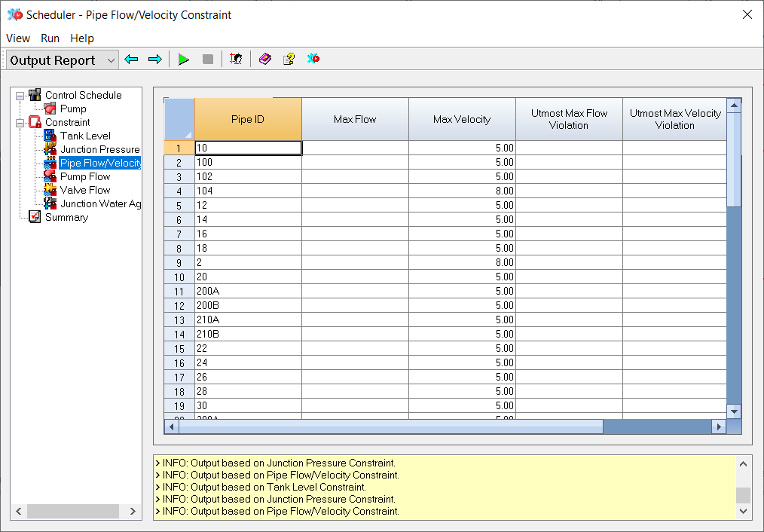
Task: Select Pipe ID cell "210B"
Action: pos(248,335)
